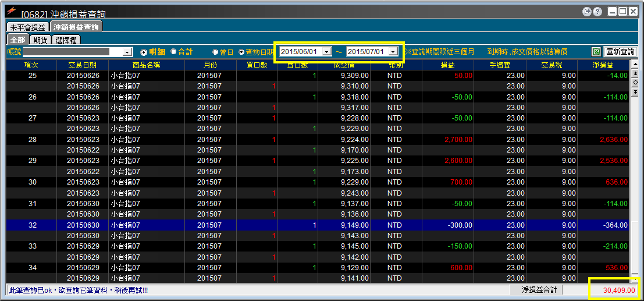The width and height of the screenshot is (644, 301).
Task: Click price cell 9,173.00
Action: [x=355, y=172]
